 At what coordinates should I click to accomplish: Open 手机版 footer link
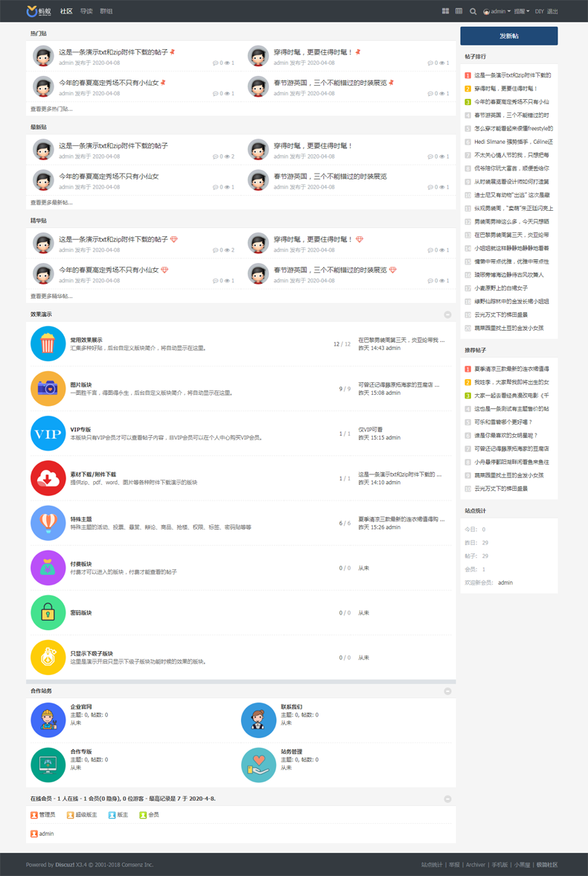pyautogui.click(x=499, y=865)
